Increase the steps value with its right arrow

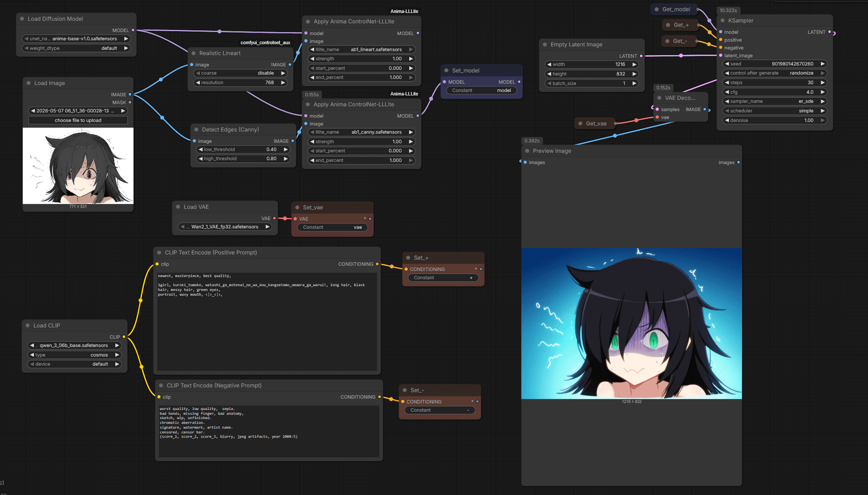click(x=822, y=83)
